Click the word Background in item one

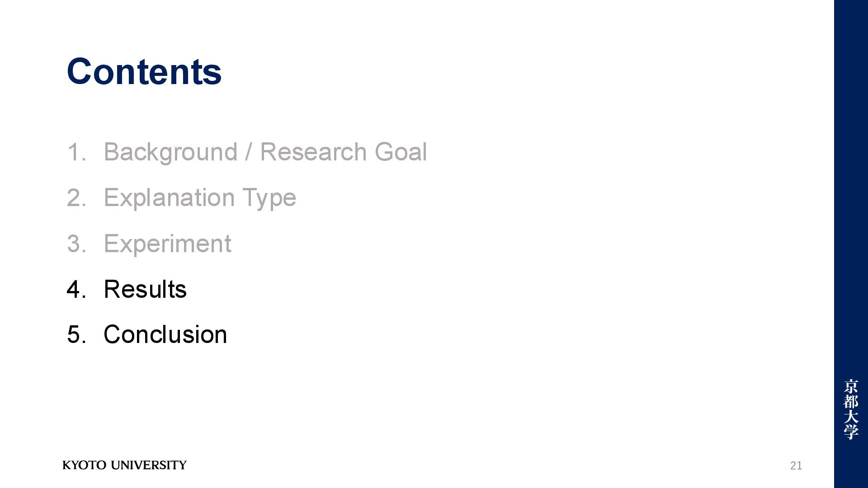[170, 152]
